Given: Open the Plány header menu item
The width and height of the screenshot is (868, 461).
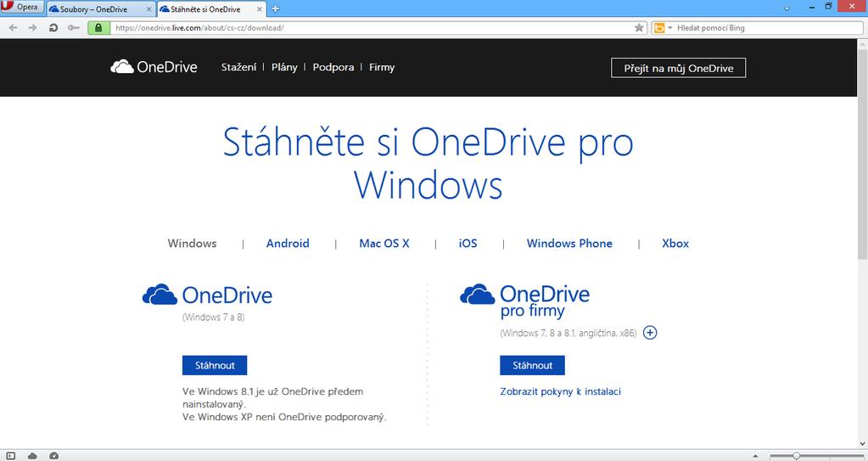Looking at the screenshot, I should click(x=284, y=67).
